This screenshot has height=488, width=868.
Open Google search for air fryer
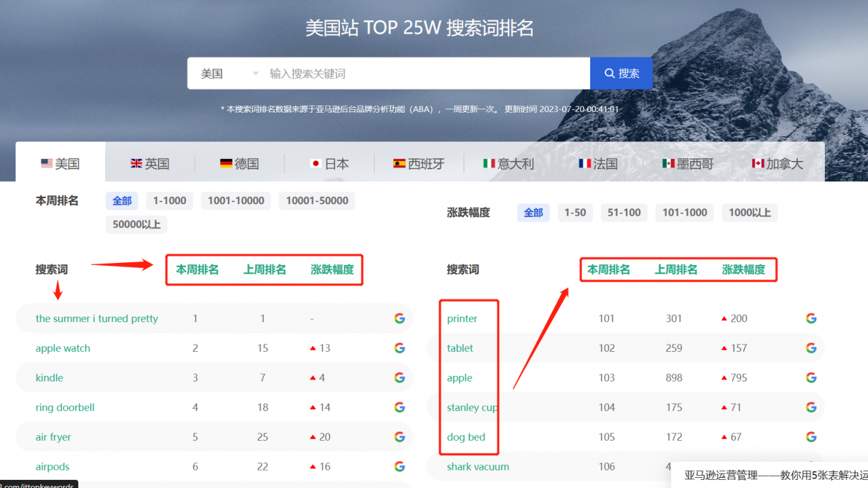pos(399,437)
